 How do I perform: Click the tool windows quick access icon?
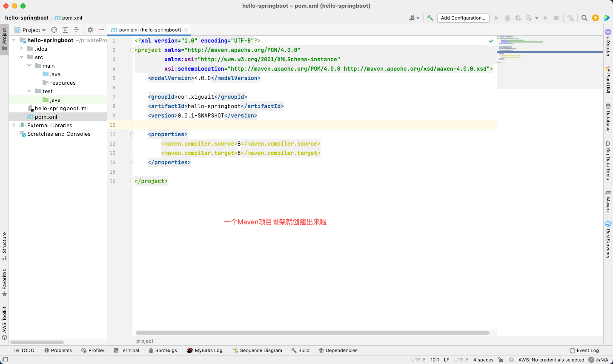point(5,360)
